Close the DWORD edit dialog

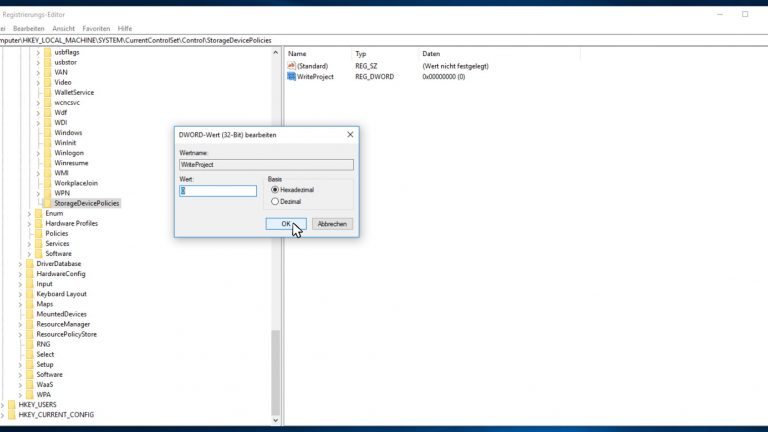tap(349, 134)
